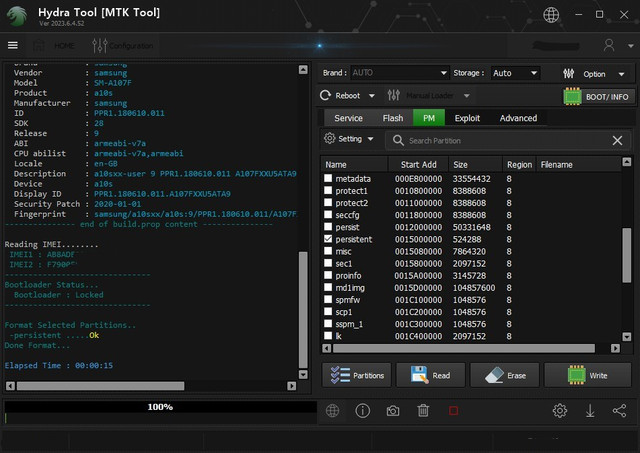The height and width of the screenshot is (453, 640).
Task: Click partition list scroll-down arrow
Action: click(627, 336)
